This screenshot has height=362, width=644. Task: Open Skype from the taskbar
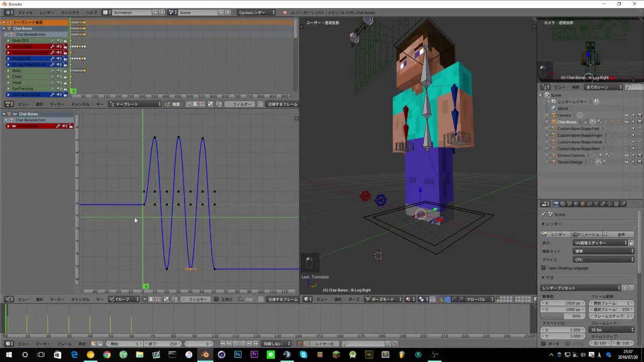click(303, 354)
